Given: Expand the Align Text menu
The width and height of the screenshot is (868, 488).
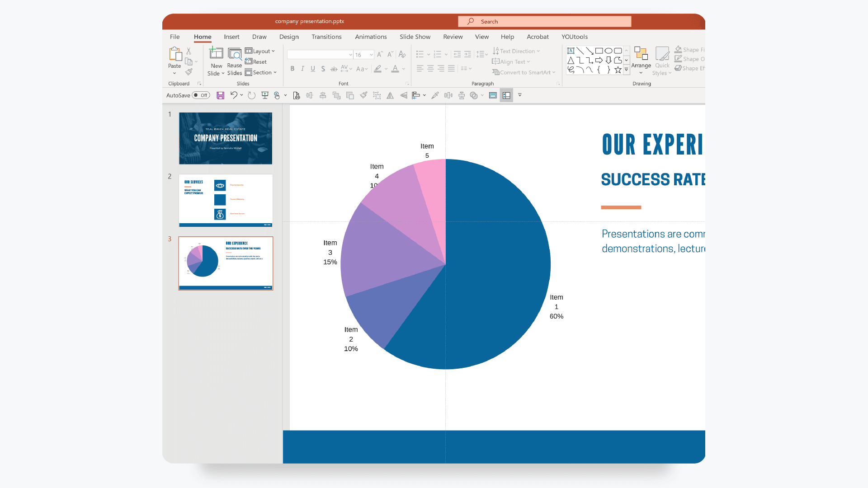Looking at the screenshot, I should [x=511, y=62].
